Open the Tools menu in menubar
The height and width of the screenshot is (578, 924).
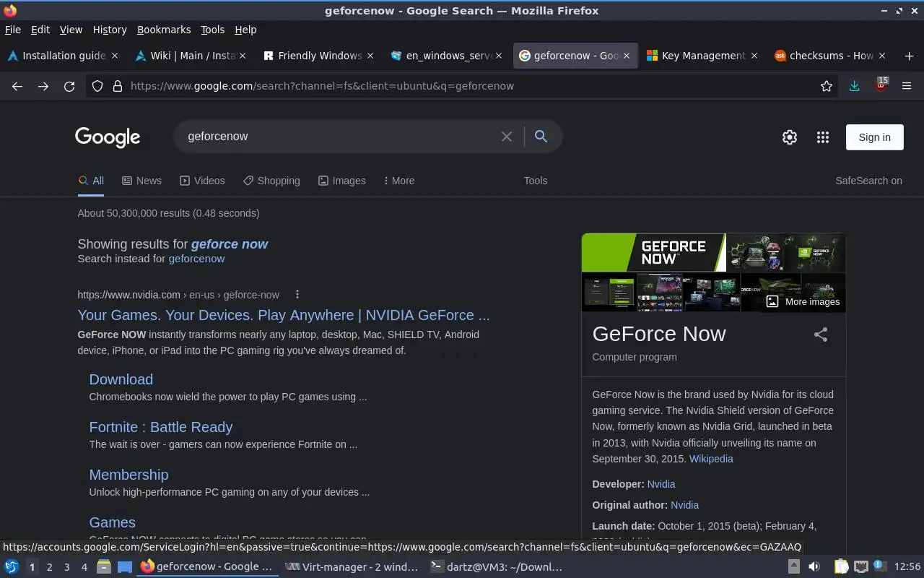[x=212, y=30]
